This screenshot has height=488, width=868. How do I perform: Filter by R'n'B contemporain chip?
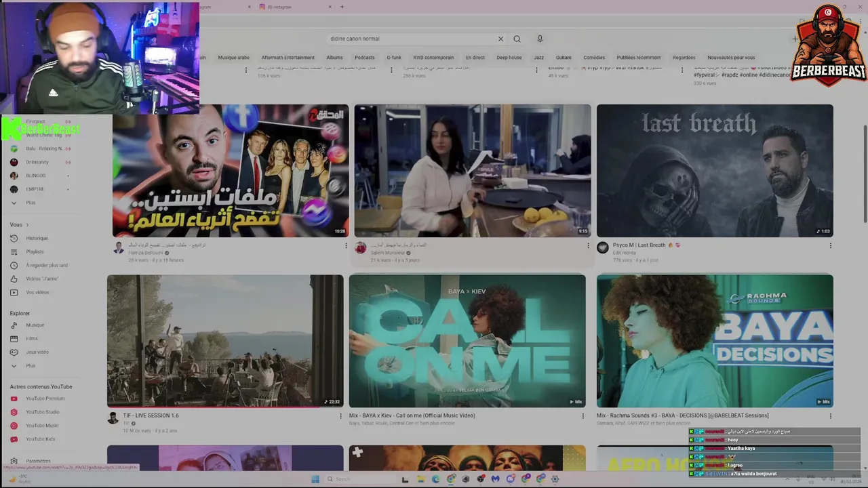tap(433, 58)
